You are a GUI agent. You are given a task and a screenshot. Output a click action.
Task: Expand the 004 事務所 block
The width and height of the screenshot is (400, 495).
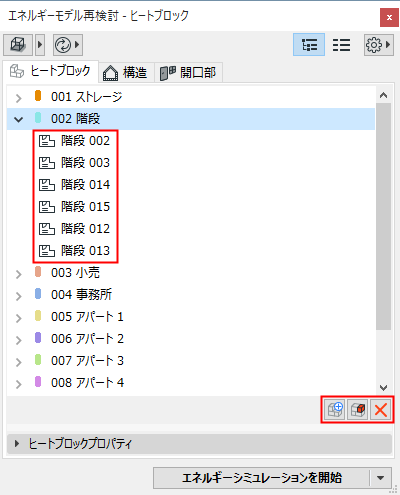click(19, 296)
